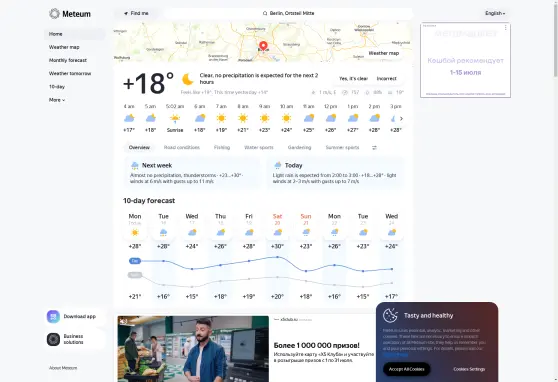Click the Berlin location search field

point(288,13)
